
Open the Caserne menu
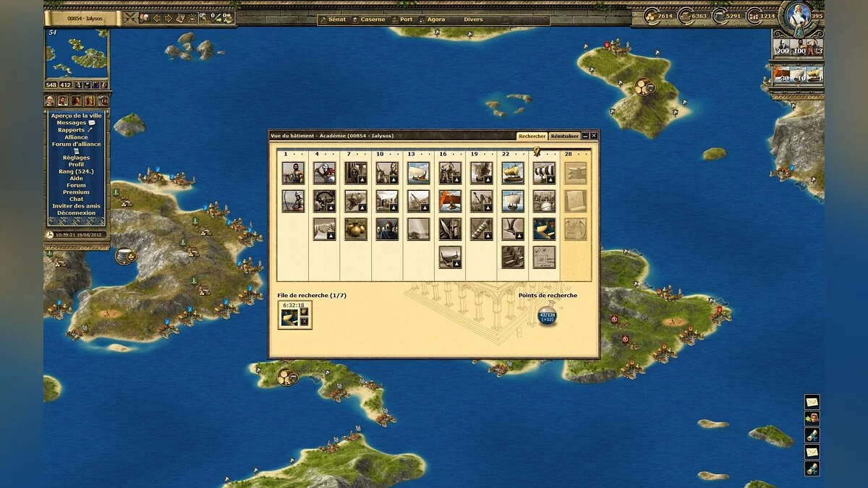pos(373,20)
